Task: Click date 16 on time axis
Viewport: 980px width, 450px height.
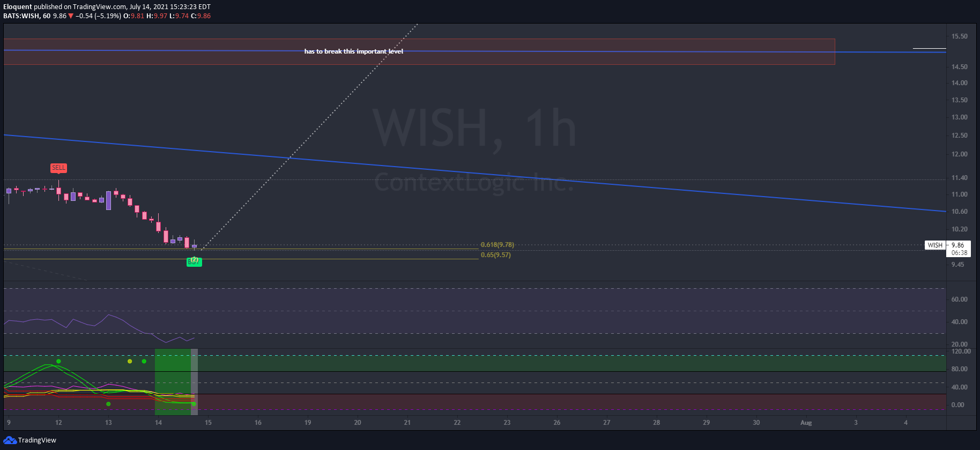Action: click(258, 423)
